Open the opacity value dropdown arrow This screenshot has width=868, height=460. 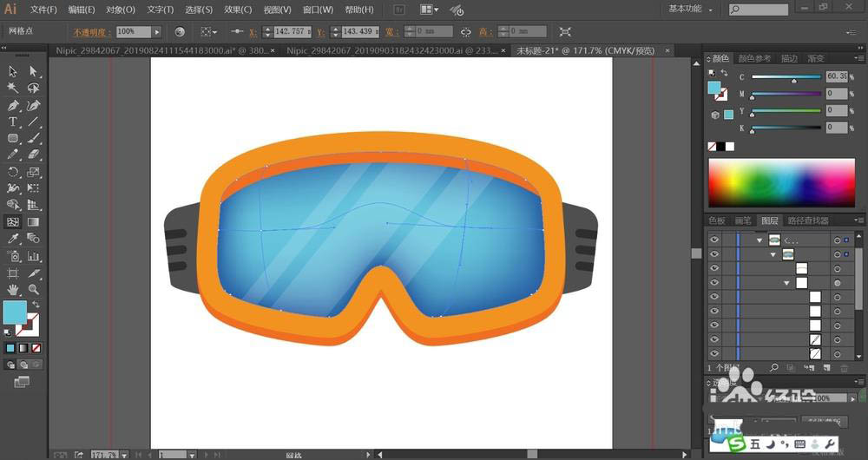click(x=156, y=31)
